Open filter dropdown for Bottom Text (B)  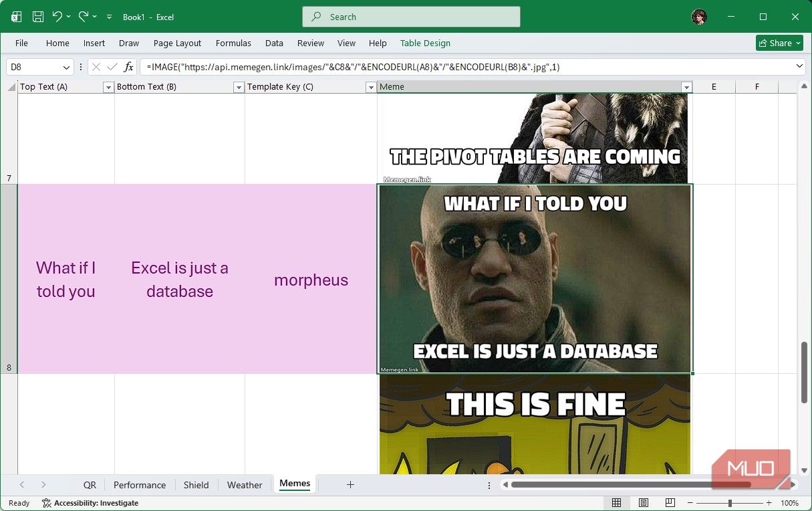(239, 87)
